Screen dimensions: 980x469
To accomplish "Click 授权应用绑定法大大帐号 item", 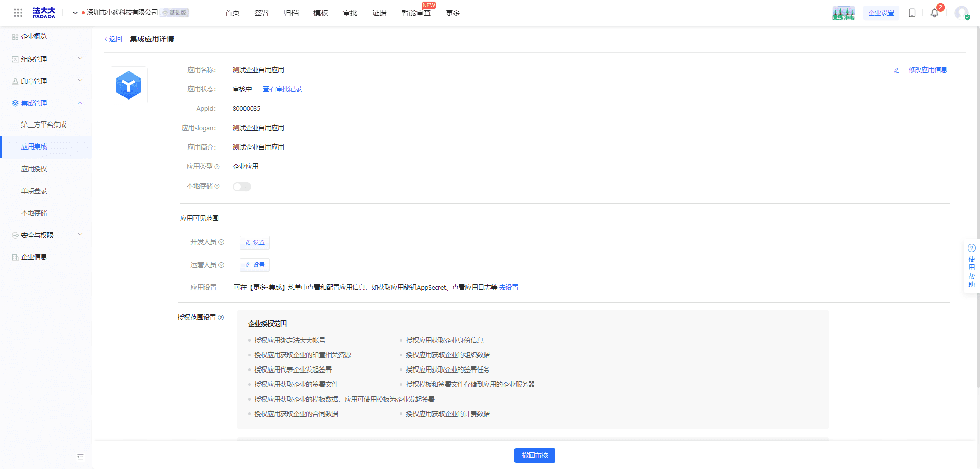I will (x=290, y=341).
